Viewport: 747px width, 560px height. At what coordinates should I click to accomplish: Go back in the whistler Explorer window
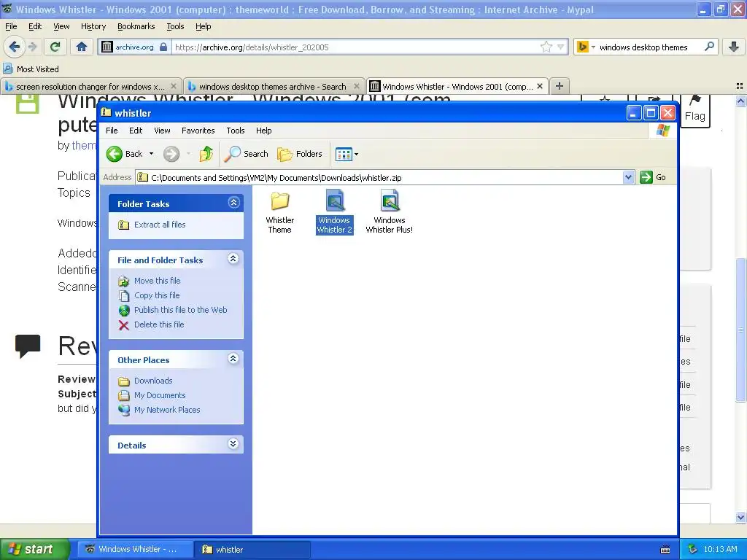pos(124,154)
